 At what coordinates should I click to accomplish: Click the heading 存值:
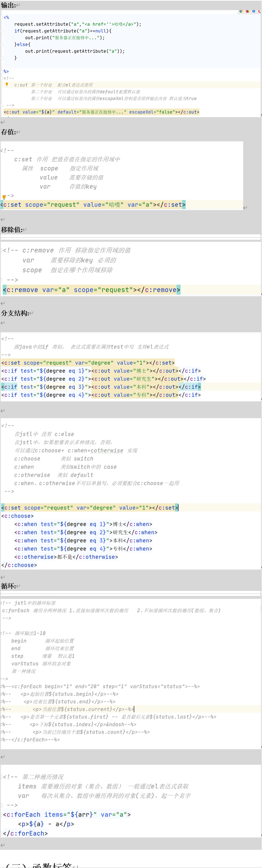[x=8, y=132]
